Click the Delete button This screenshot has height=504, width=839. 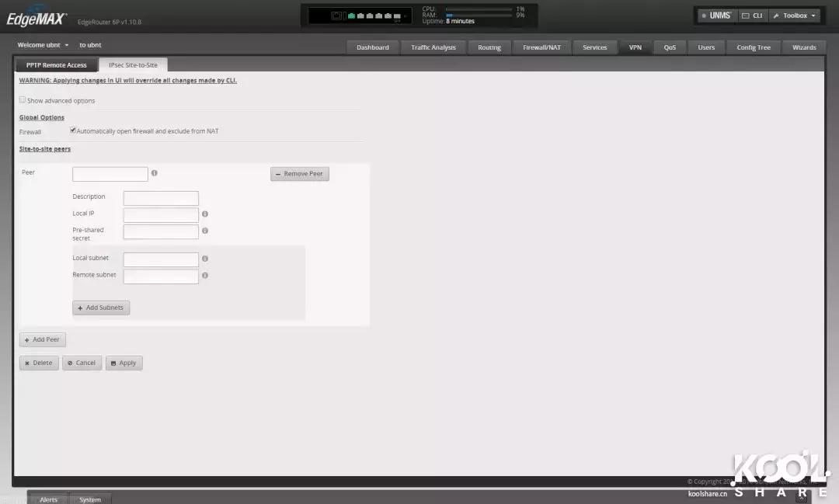click(x=39, y=363)
